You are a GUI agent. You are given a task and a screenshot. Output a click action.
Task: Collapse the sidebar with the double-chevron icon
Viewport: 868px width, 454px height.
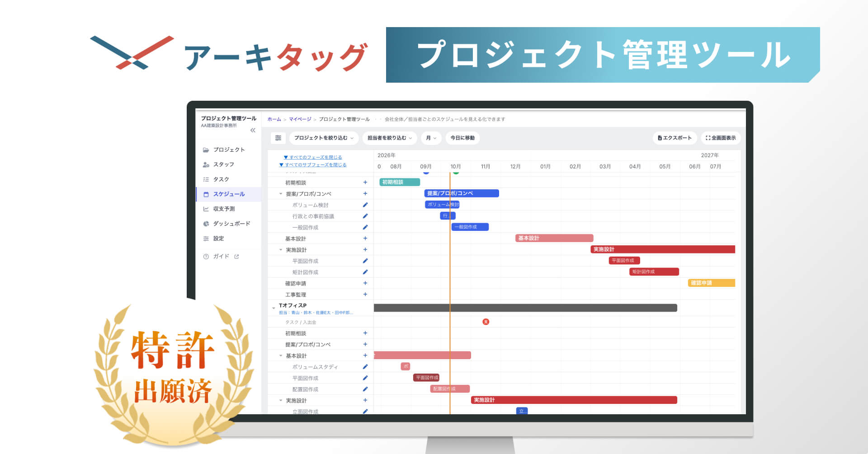(253, 130)
